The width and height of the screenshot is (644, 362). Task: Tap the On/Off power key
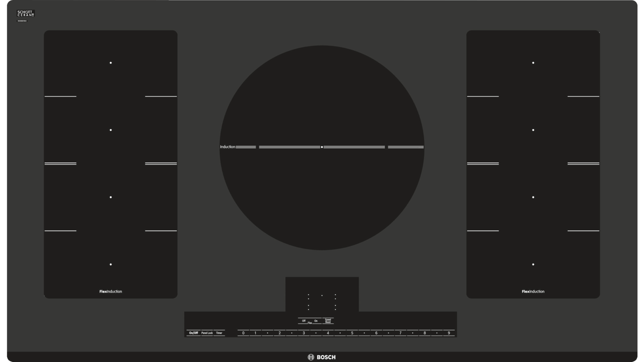coord(194,333)
